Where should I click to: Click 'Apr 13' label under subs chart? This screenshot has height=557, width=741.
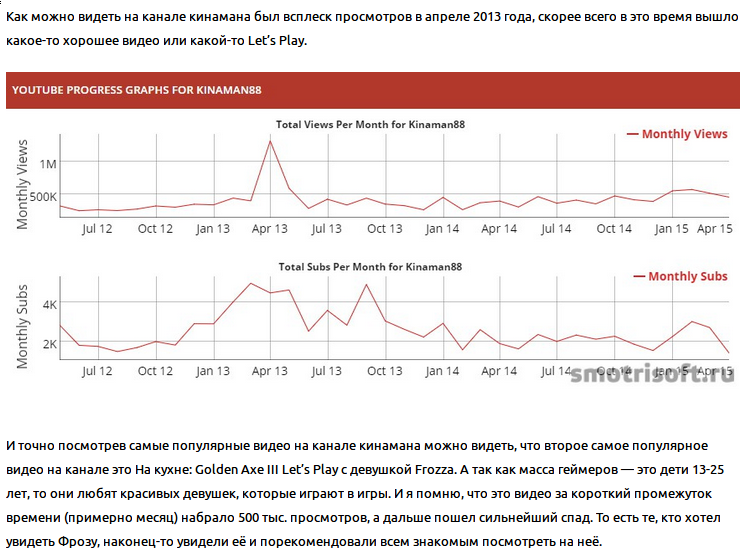pos(269,371)
